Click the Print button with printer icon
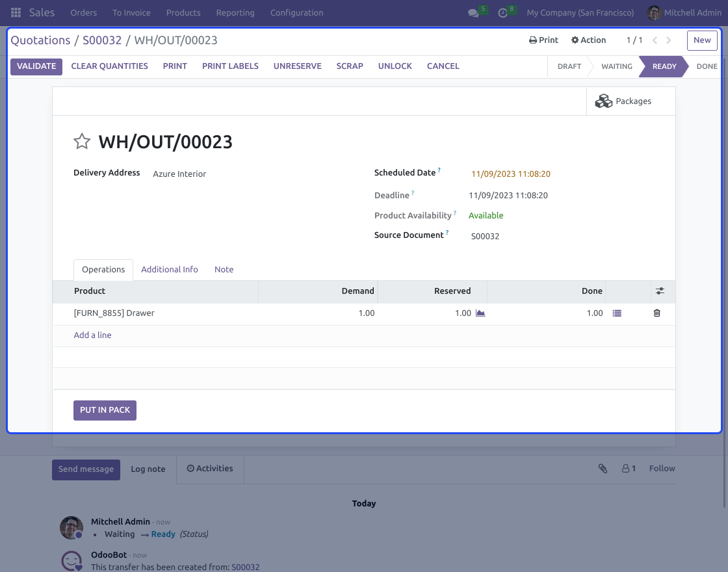 coord(543,40)
